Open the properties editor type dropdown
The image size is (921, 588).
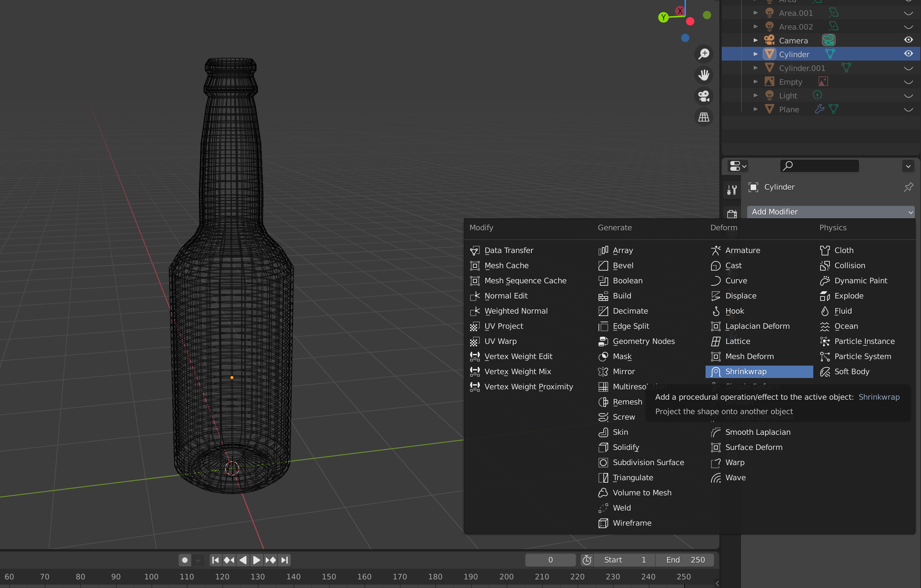point(738,166)
